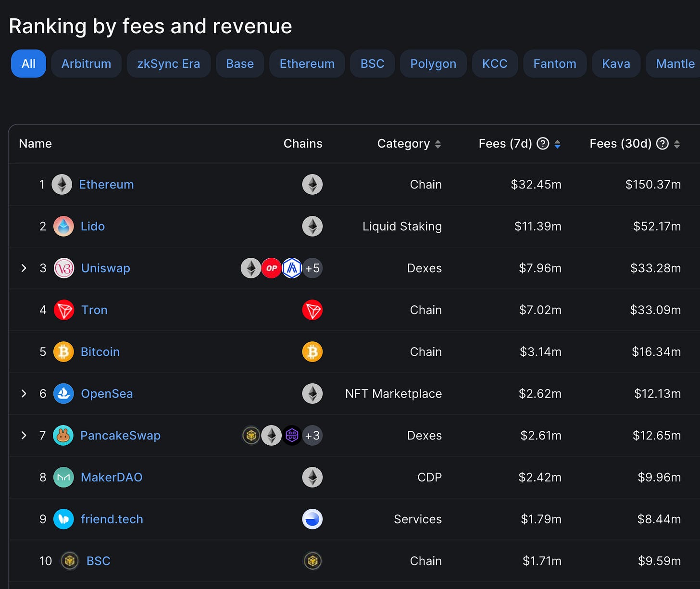Click the Ethereum chain icon in OpenSea row

point(312,394)
